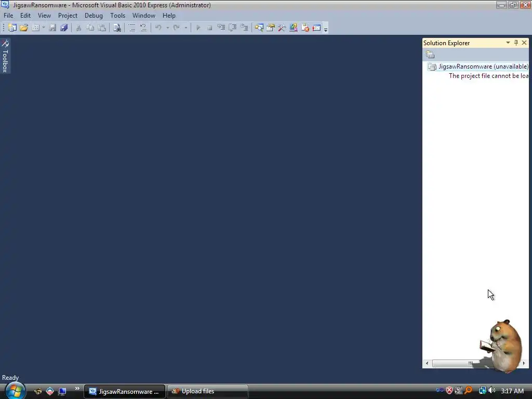Click the network connection tray icon

click(x=482, y=391)
